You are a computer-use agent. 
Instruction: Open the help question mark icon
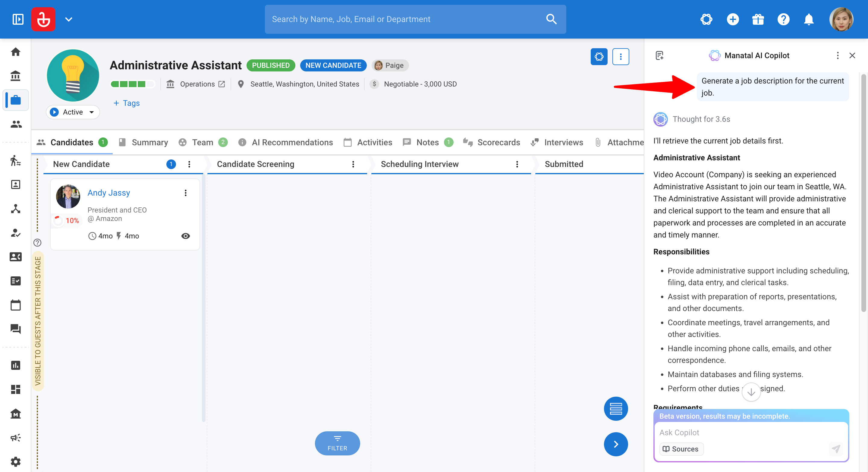[x=783, y=19]
